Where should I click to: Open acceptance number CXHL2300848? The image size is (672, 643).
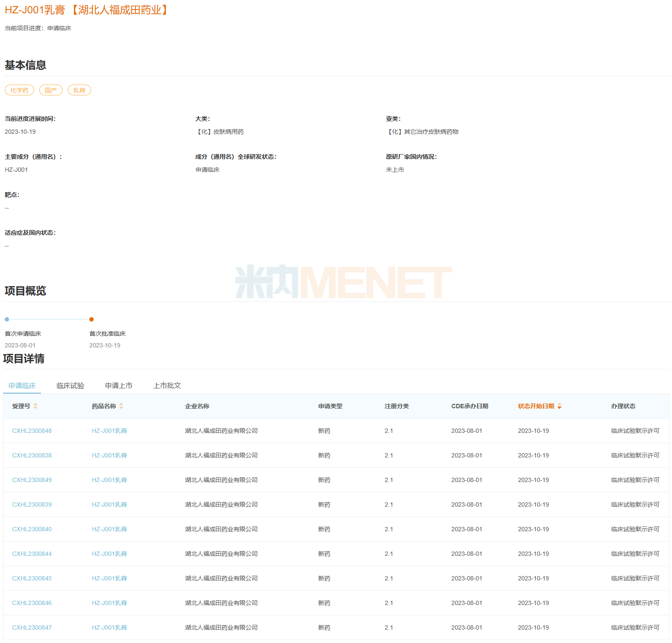[32, 431]
